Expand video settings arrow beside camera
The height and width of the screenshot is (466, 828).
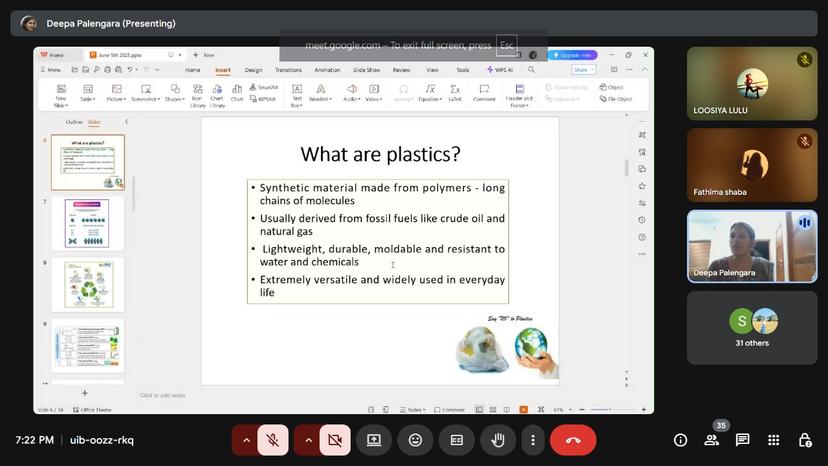point(308,440)
